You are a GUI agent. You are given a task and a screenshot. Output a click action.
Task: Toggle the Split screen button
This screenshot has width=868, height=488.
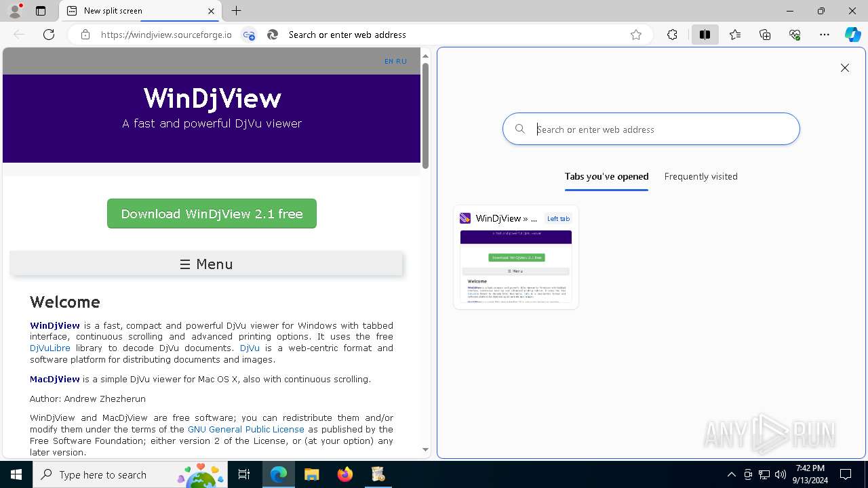click(705, 35)
